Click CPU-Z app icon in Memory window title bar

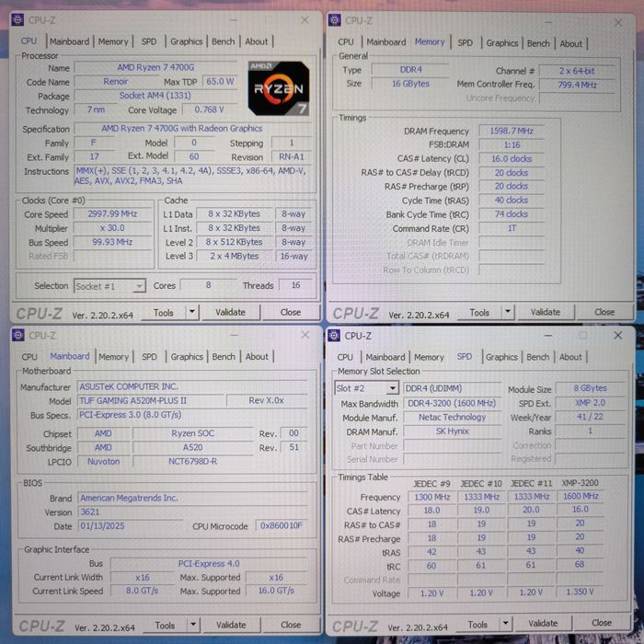coord(334,19)
